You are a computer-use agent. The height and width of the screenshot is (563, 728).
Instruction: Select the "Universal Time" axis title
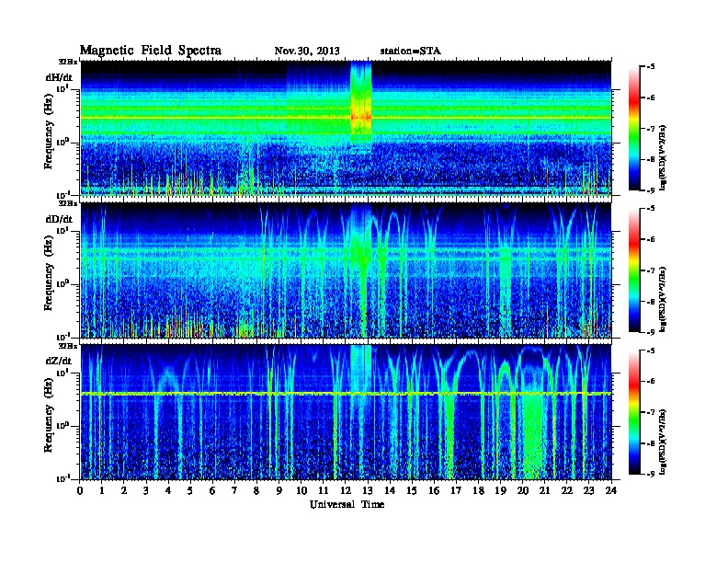pyautogui.click(x=347, y=504)
